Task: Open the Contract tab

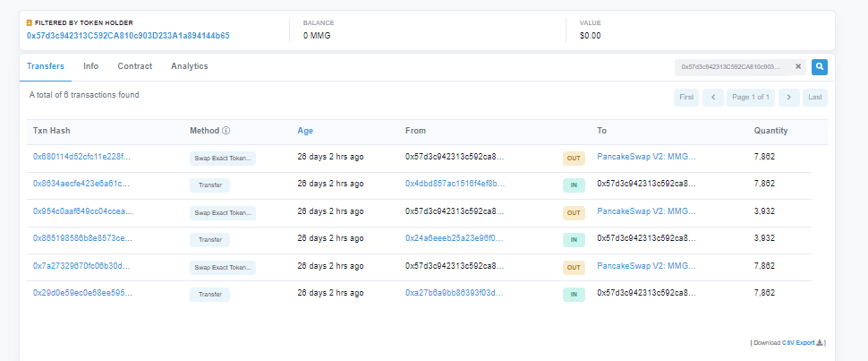Action: (x=134, y=66)
